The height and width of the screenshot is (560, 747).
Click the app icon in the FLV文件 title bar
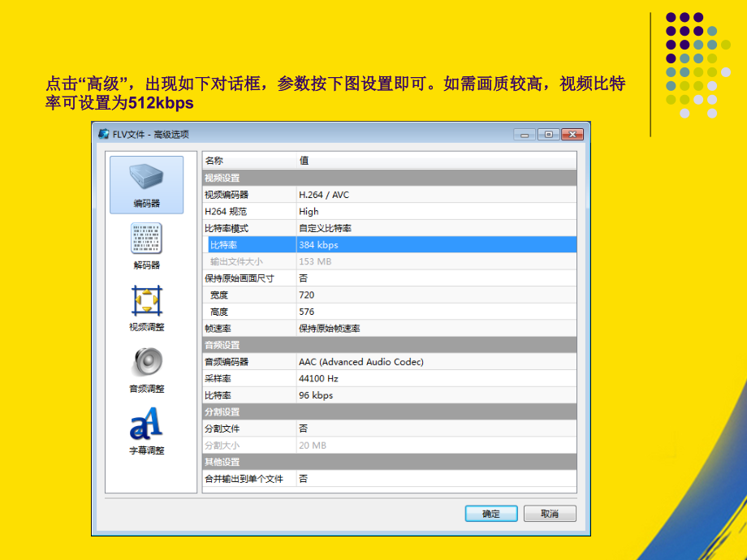click(103, 134)
